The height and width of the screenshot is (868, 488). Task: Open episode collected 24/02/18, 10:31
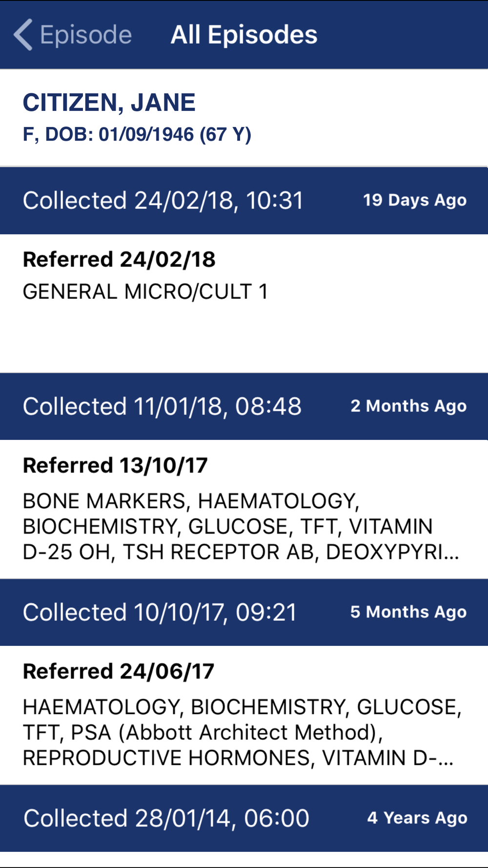(163, 201)
